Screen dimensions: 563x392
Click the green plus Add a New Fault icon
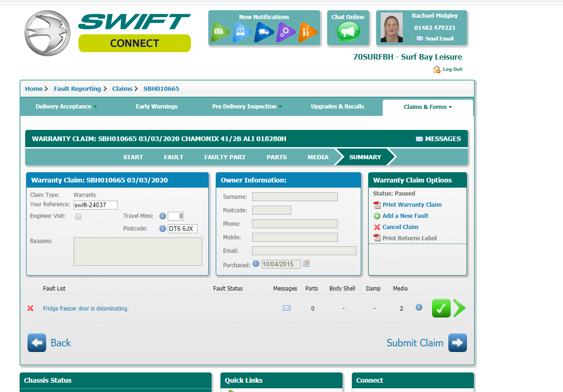pyautogui.click(x=377, y=216)
